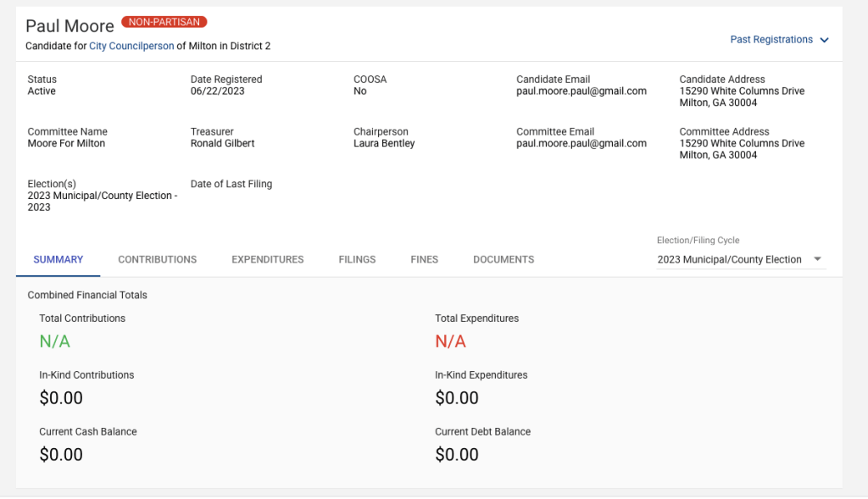
Task: Click the Election/Filing Cycle dropdown arrow
Action: tap(817, 259)
